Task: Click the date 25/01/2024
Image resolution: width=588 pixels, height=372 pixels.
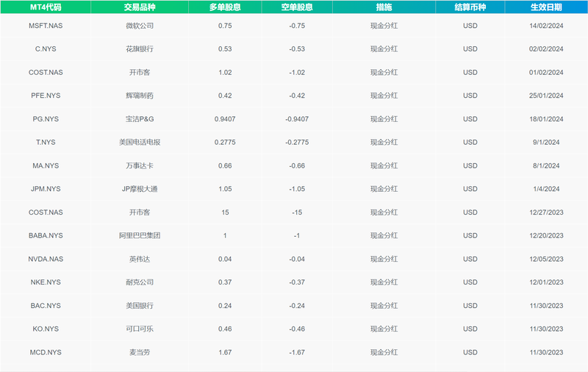Action: coord(546,96)
